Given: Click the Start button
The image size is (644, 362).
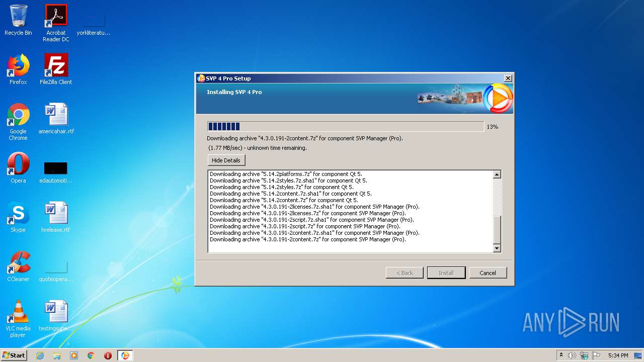Looking at the screenshot, I should (x=14, y=355).
